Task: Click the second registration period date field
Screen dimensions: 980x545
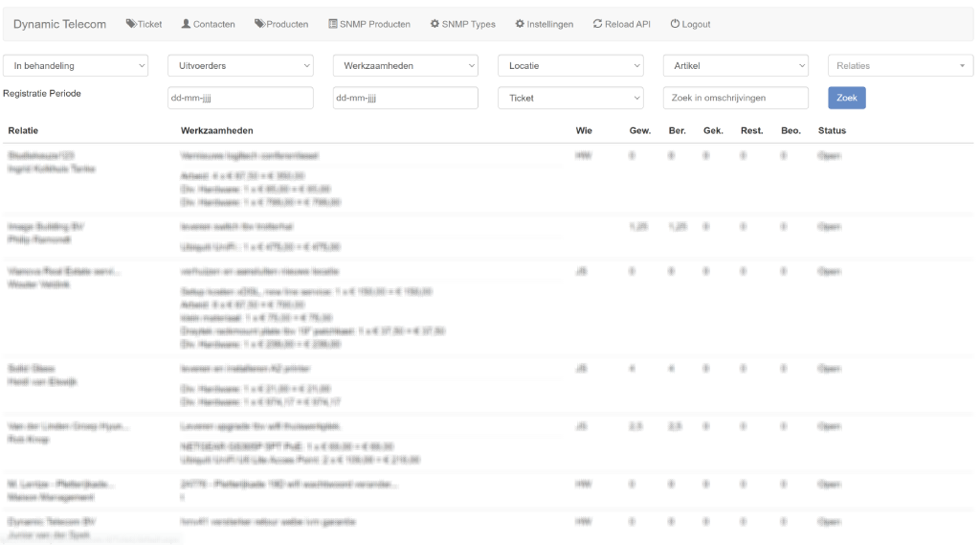Action: (x=406, y=98)
